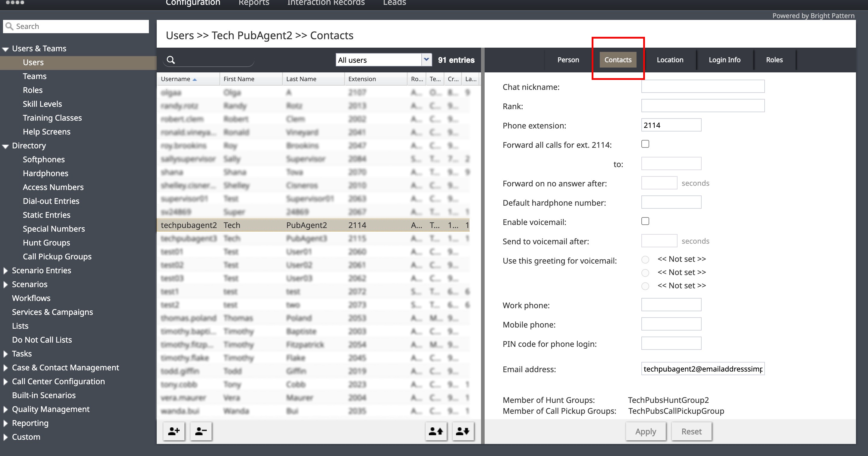
Task: Click the four-dots icon at top left
Action: click(x=15, y=3)
